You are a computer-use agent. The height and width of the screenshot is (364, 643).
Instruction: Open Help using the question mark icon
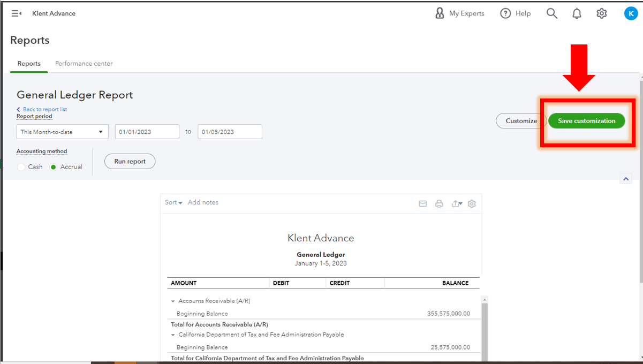(505, 13)
